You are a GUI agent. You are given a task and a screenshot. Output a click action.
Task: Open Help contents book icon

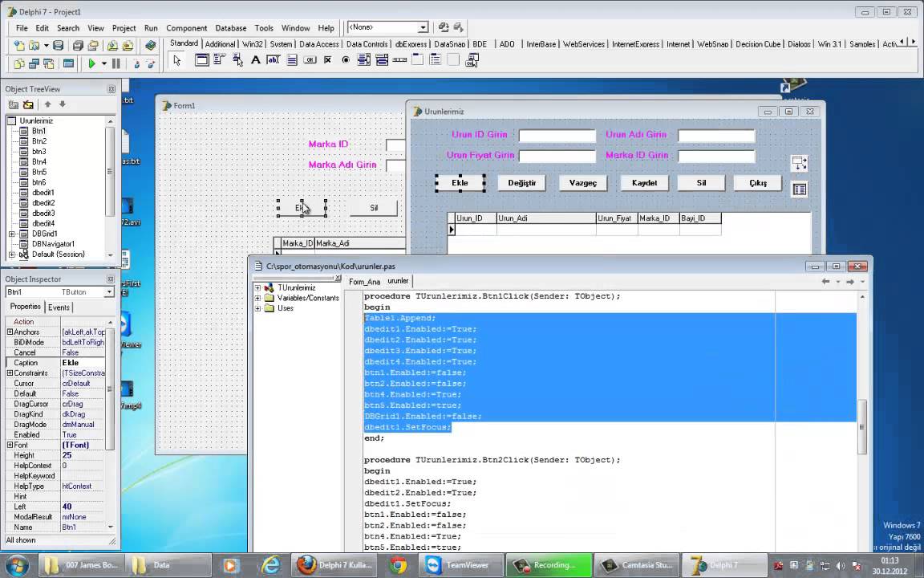(x=151, y=46)
